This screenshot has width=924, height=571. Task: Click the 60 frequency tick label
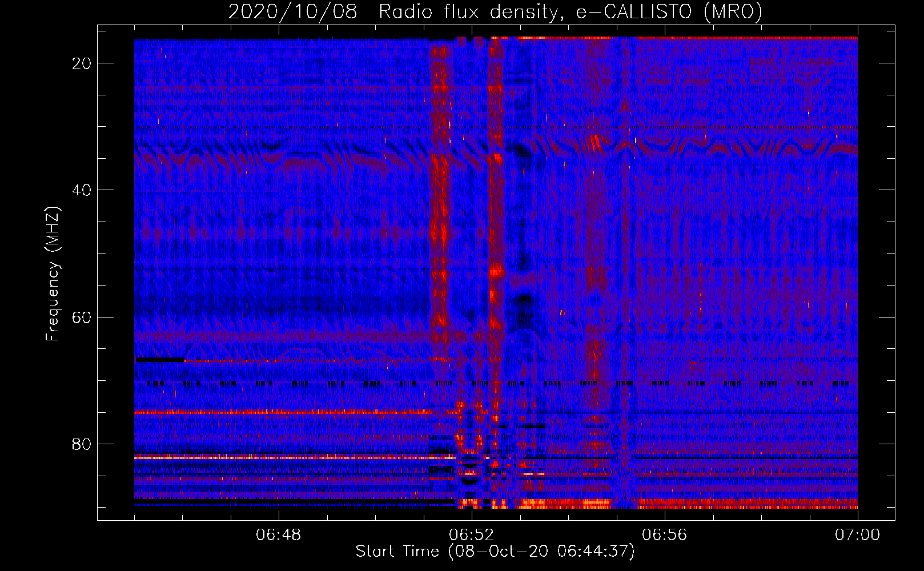82,317
